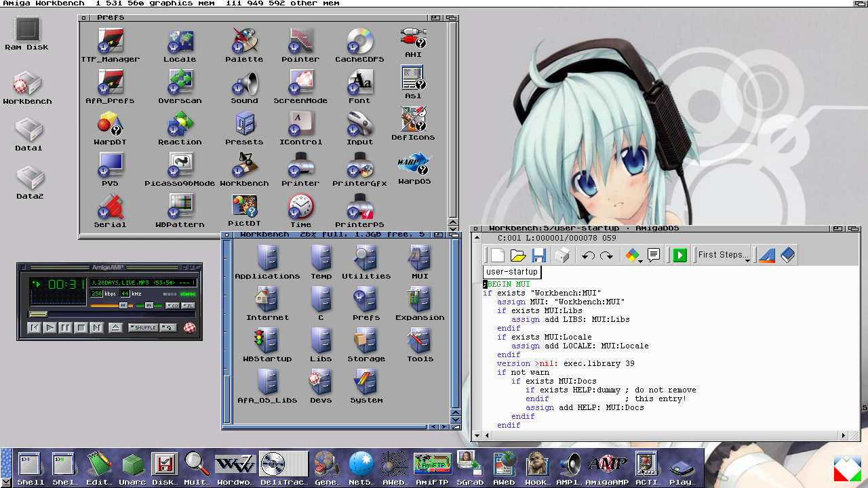Select the Ram Disk desktop icon
This screenshot has width=868, height=488.
pos(26,34)
